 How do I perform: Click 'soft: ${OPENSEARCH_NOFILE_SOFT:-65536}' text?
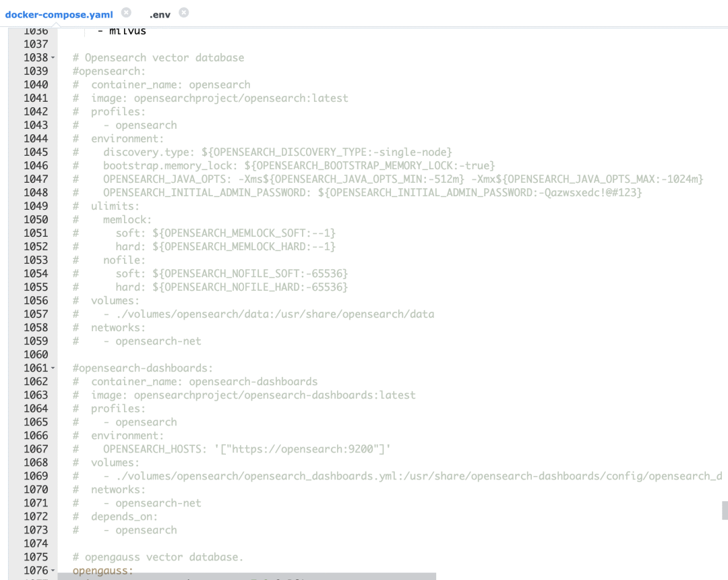pyautogui.click(x=231, y=273)
